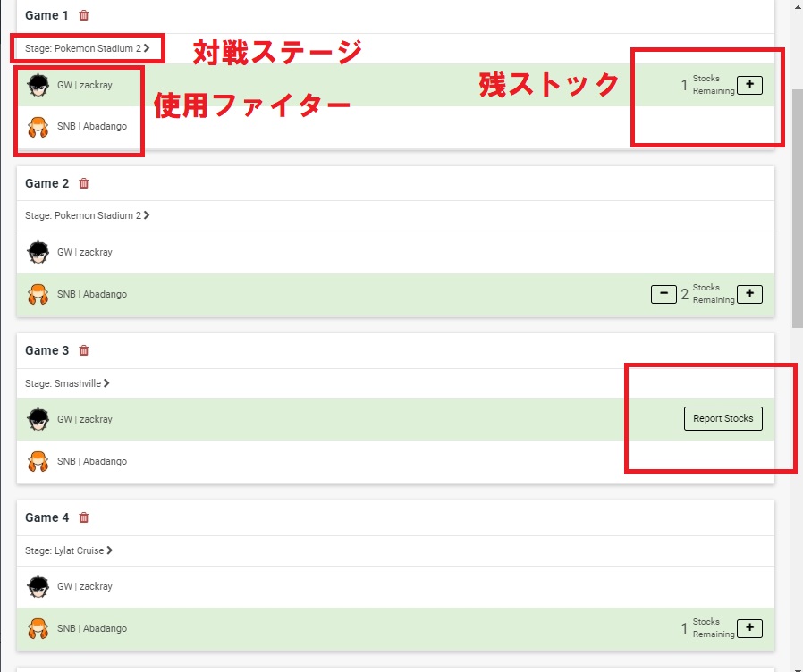Click Abadango's Inkling character icon in Game 1
Viewport: 803px width, 672px height.
(38, 127)
